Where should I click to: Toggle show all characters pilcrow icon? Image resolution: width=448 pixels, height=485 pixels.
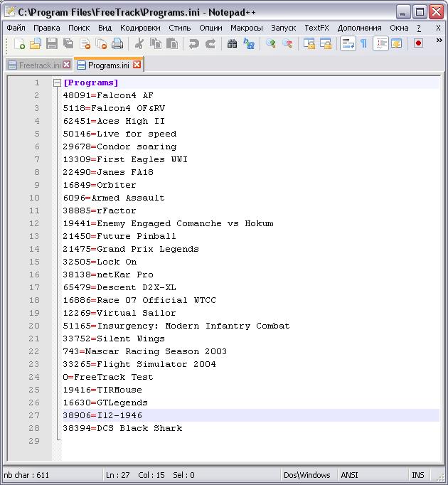[364, 43]
